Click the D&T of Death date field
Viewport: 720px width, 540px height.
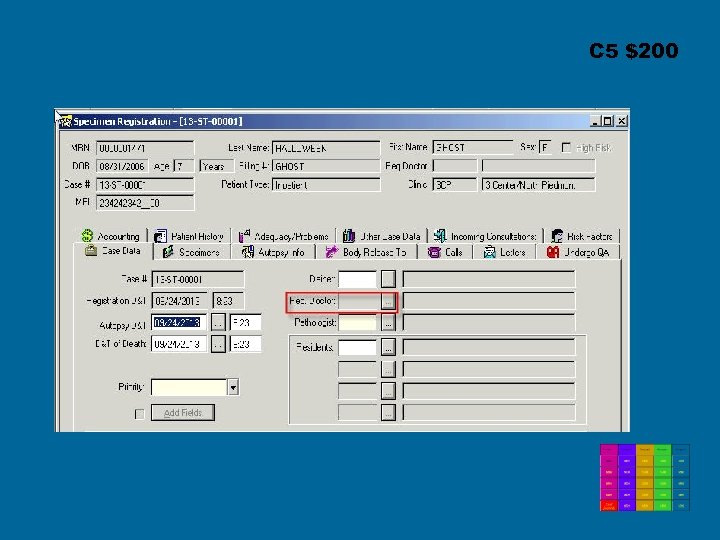point(179,344)
